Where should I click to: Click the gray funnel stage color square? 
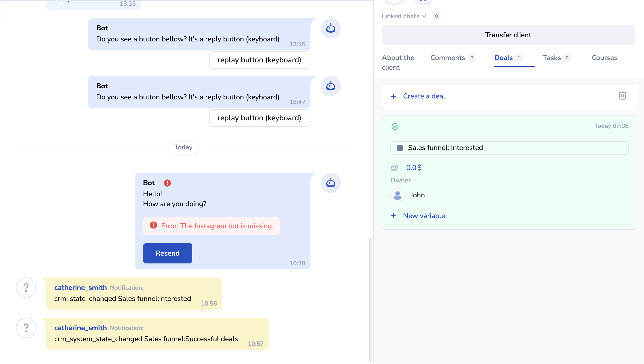[400, 148]
